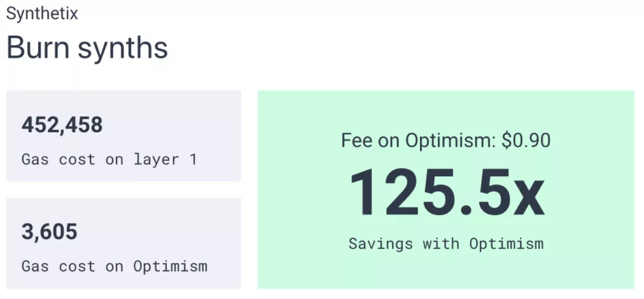Click the "Gas cost on layer 1" caption
Image resolution: width=644 pixels, height=299 pixels.
click(x=109, y=159)
